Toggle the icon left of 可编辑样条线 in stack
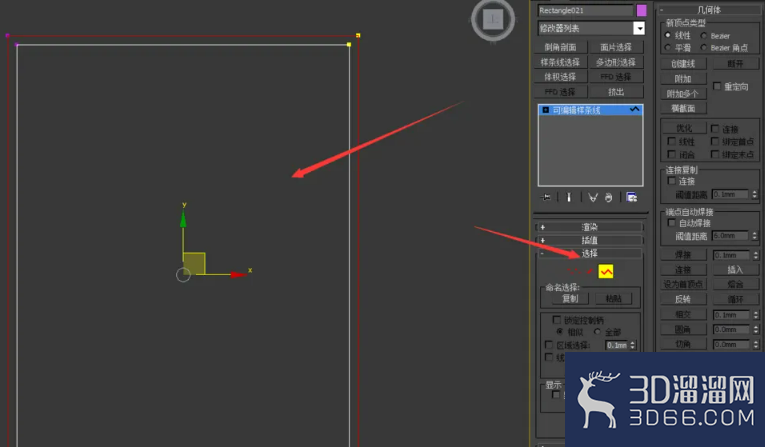 pos(545,110)
